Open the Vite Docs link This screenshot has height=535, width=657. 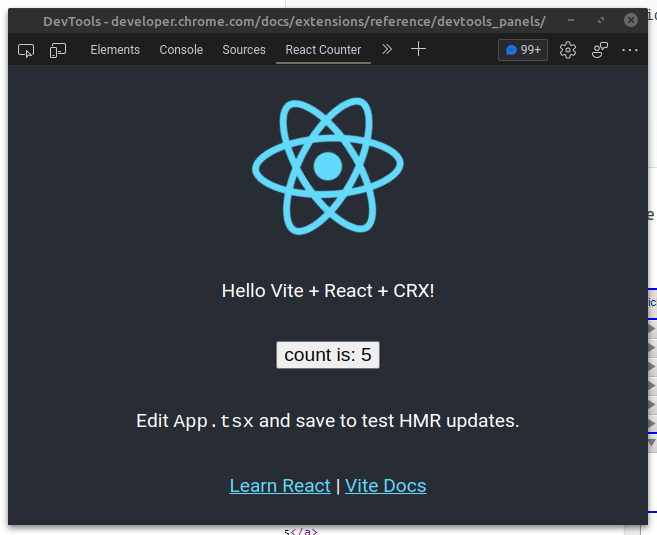[x=385, y=486]
